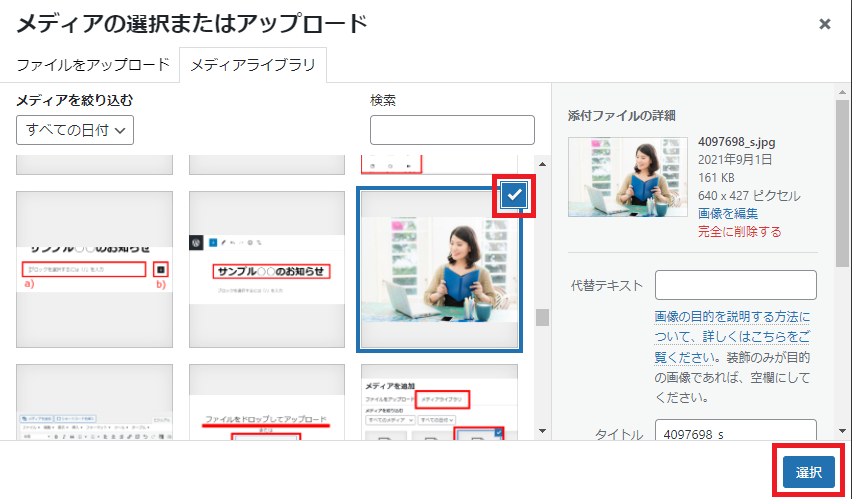Select the middle サンプル〇〇のお知らせ editor thumbnail
The width and height of the screenshot is (852, 499).
[x=267, y=270]
